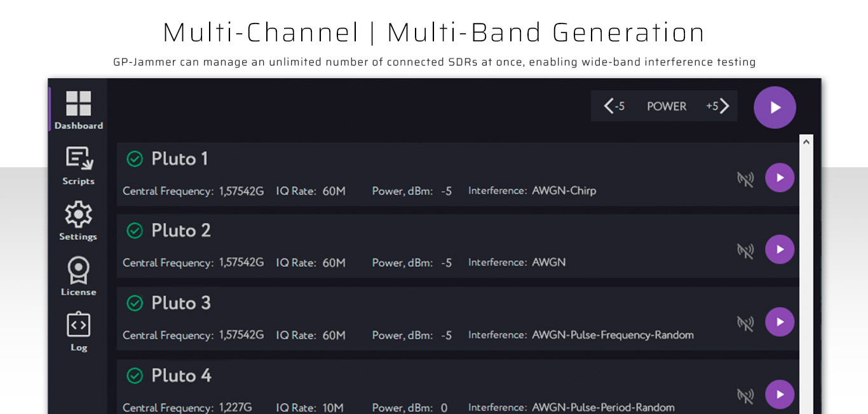Screen dimensions: 868x414
Task: Toggle Pluto 4 antenna mute icon
Action: point(745,396)
